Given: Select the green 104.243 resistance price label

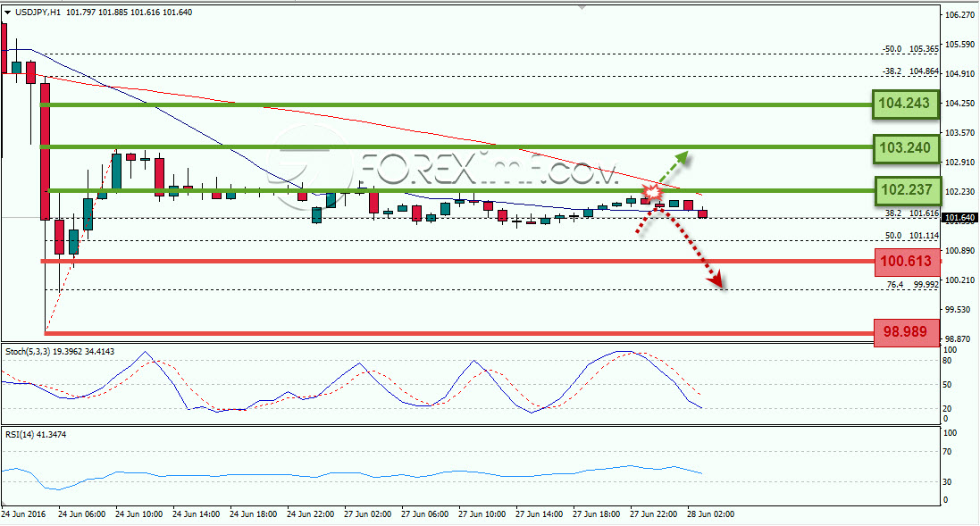Looking at the screenshot, I should [x=905, y=103].
